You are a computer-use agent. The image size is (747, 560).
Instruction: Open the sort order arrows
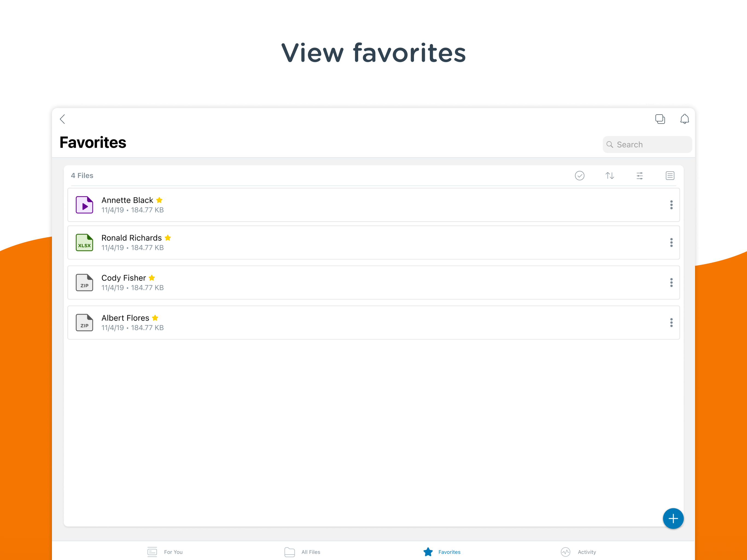[609, 176]
